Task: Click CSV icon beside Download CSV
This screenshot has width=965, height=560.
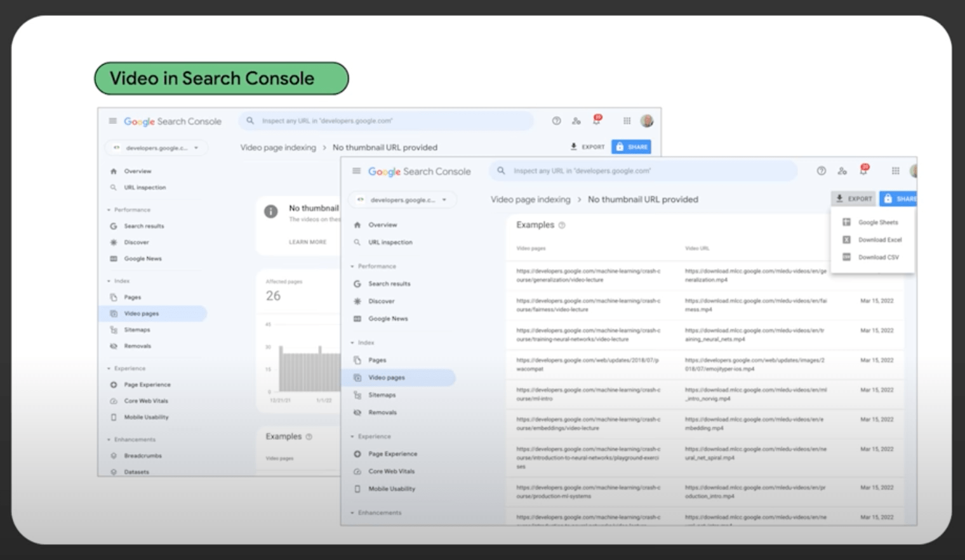Action: click(846, 257)
